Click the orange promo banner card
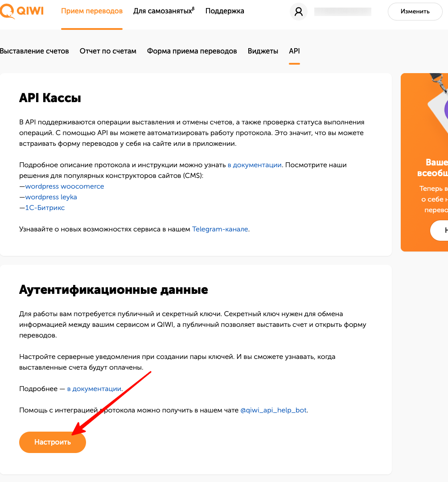Screen dimensions: 448x482 [424, 162]
